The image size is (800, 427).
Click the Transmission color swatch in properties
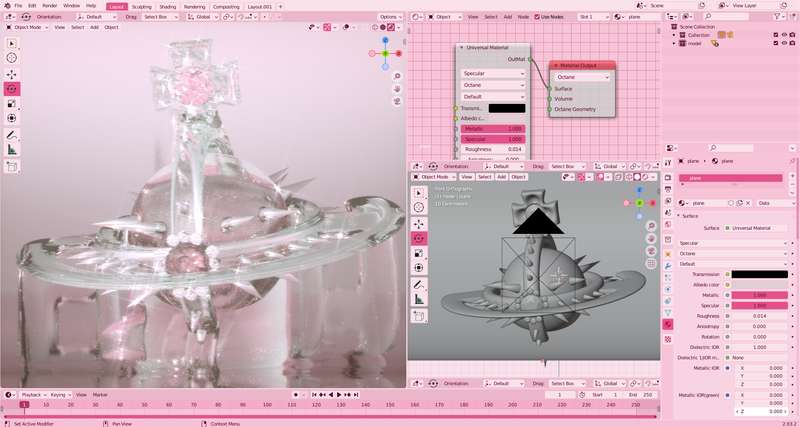(x=760, y=274)
